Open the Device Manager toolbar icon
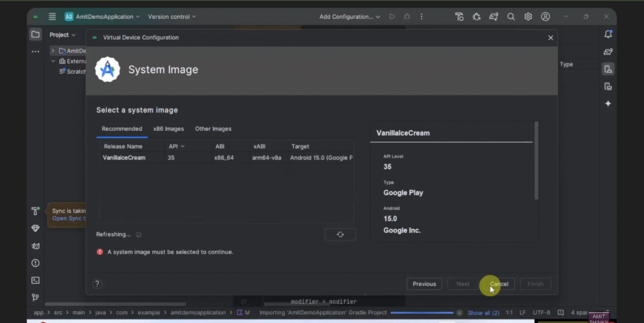The width and height of the screenshot is (644, 323). coord(459,16)
